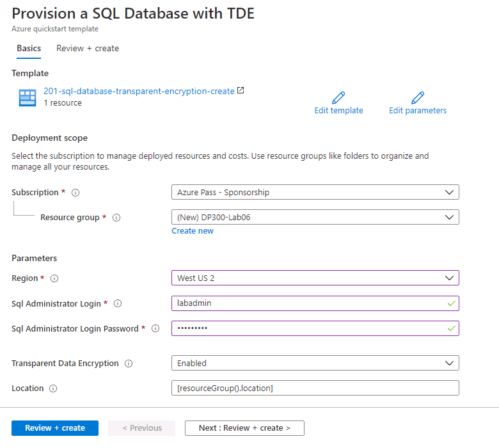Click the Location input field
The width and height of the screenshot is (499, 448).
[315, 388]
